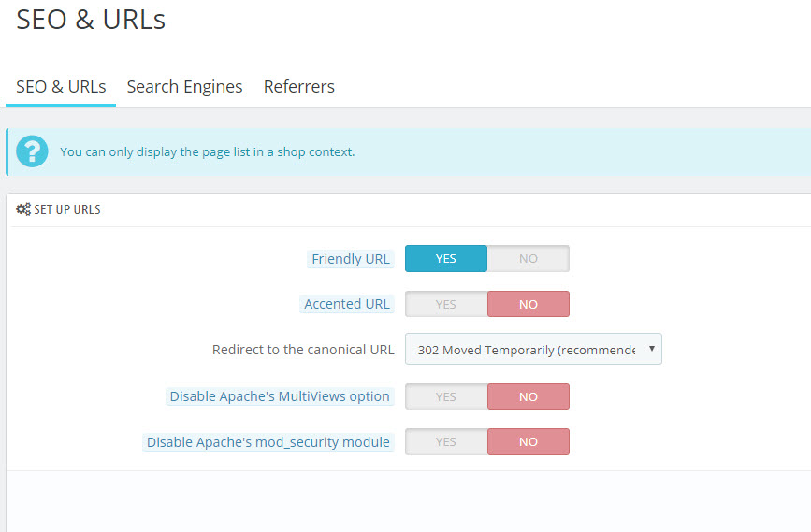Image resolution: width=811 pixels, height=532 pixels.
Task: Select the SEO & URLs tab
Action: point(61,86)
